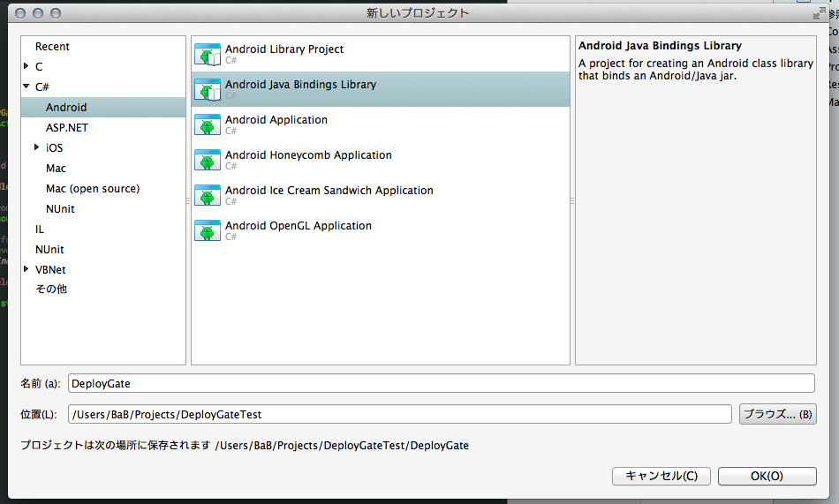Viewport: 839px width, 504px height.
Task: Click the Android Java Bindings Library icon
Action: (208, 90)
